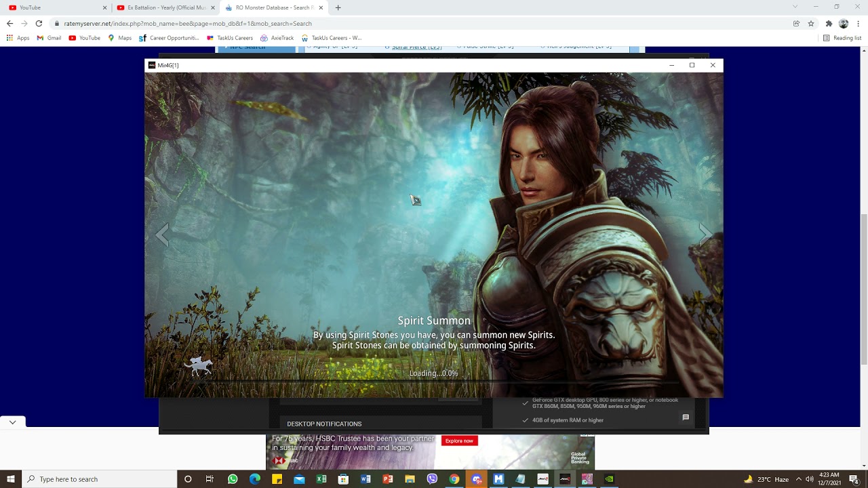The image size is (868, 488).
Task: Open a new Chrome tab
Action: click(x=338, y=7)
